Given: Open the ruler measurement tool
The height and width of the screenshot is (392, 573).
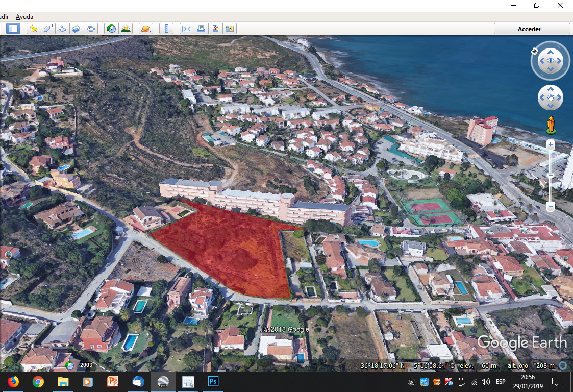Looking at the screenshot, I should [166, 29].
